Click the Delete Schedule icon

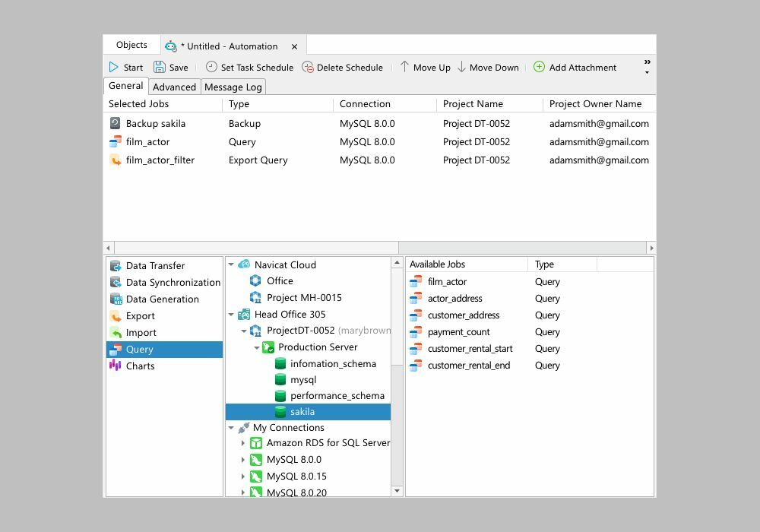click(308, 67)
